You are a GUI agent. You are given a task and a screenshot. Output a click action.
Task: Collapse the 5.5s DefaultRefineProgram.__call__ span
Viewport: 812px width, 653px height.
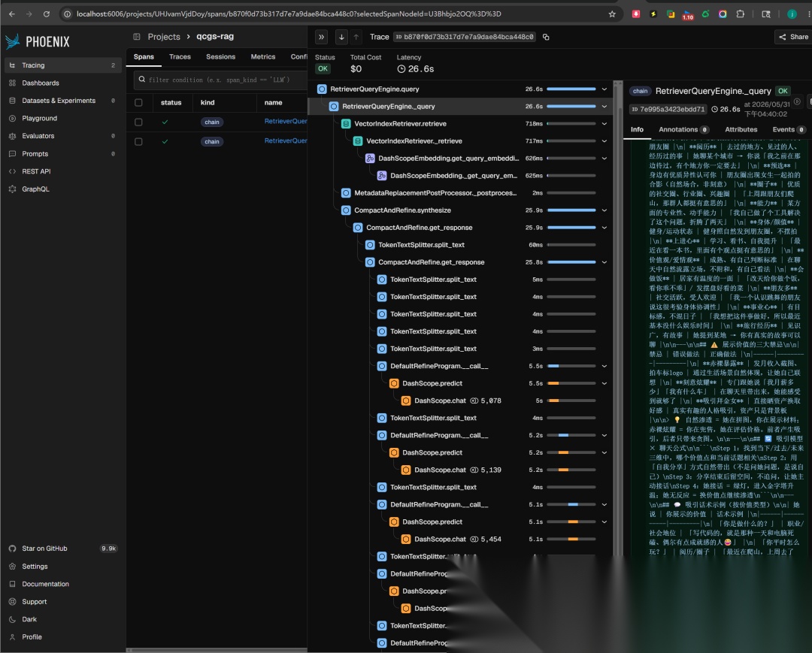[604, 366]
